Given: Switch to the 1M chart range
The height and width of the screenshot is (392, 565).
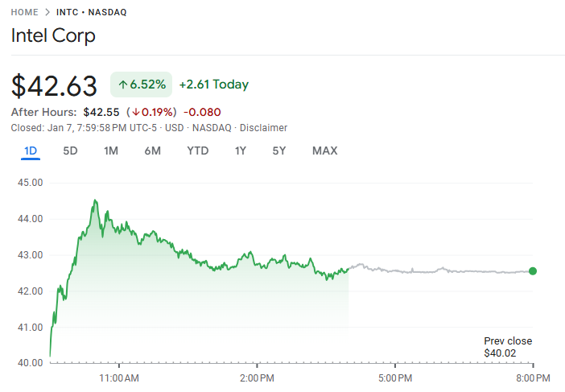Looking at the screenshot, I should (111, 151).
